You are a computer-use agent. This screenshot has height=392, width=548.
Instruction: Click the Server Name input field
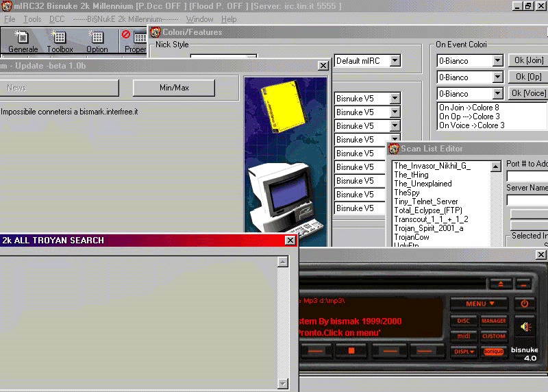point(527,200)
